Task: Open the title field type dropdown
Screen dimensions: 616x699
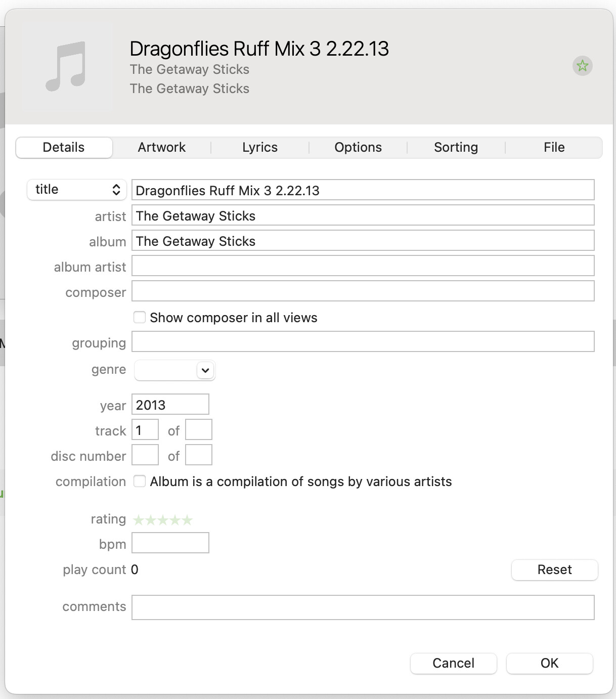Action: point(77,190)
